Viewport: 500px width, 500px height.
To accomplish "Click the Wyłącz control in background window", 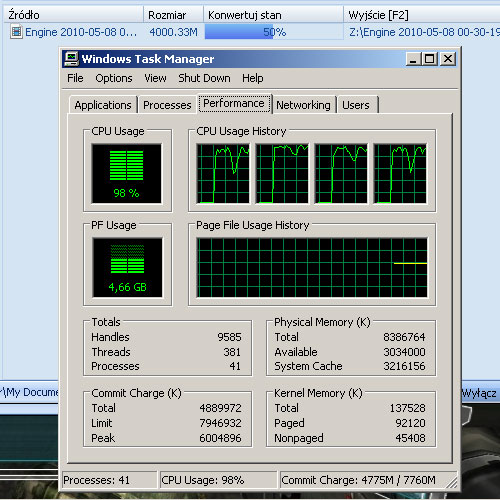I will (479, 393).
